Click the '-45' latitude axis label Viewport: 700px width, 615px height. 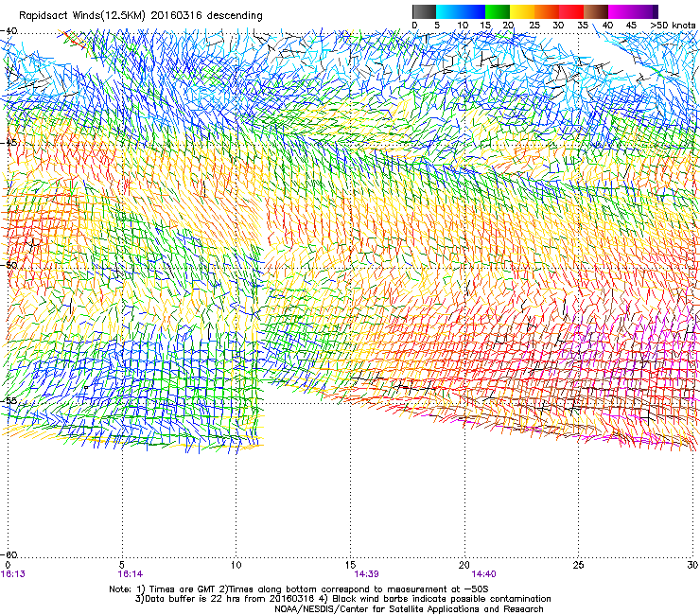pos(9,143)
